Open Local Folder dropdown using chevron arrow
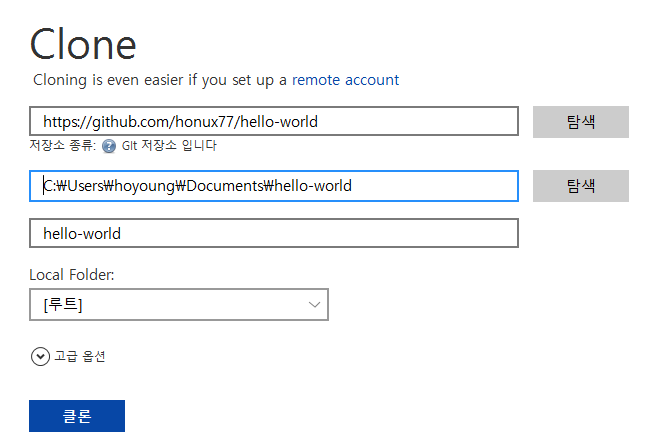Screen dimensions: 650x444 point(315,305)
